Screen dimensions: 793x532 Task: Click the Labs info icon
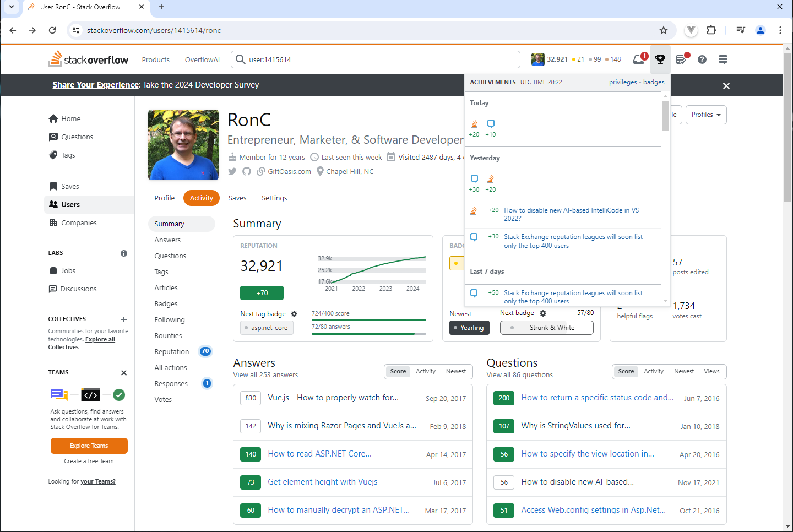[124, 253]
